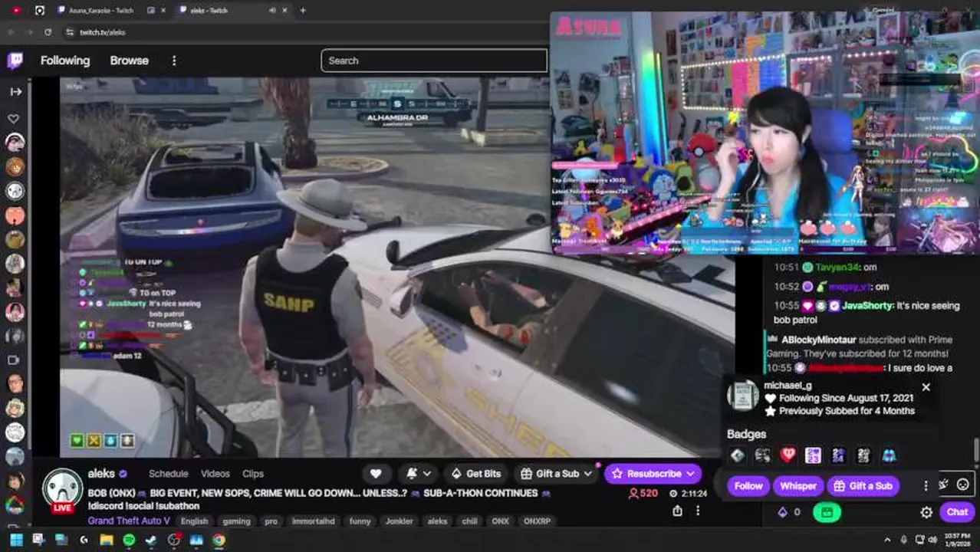Click the followed channels heart icon in sidebar

click(14, 119)
